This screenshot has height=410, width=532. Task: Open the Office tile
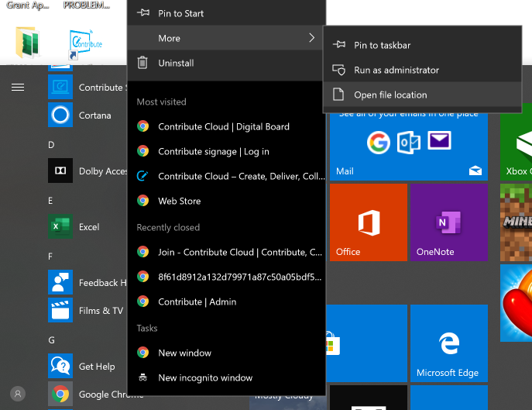click(369, 222)
